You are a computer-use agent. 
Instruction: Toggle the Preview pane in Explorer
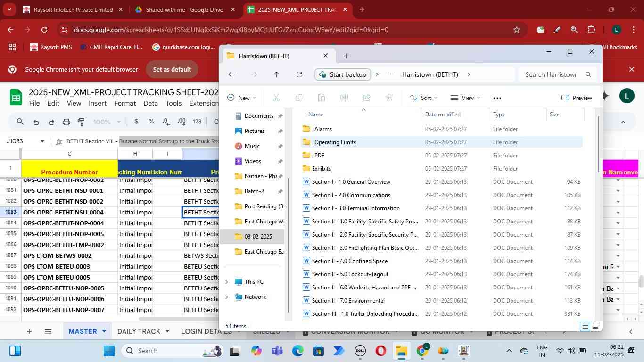577,98
